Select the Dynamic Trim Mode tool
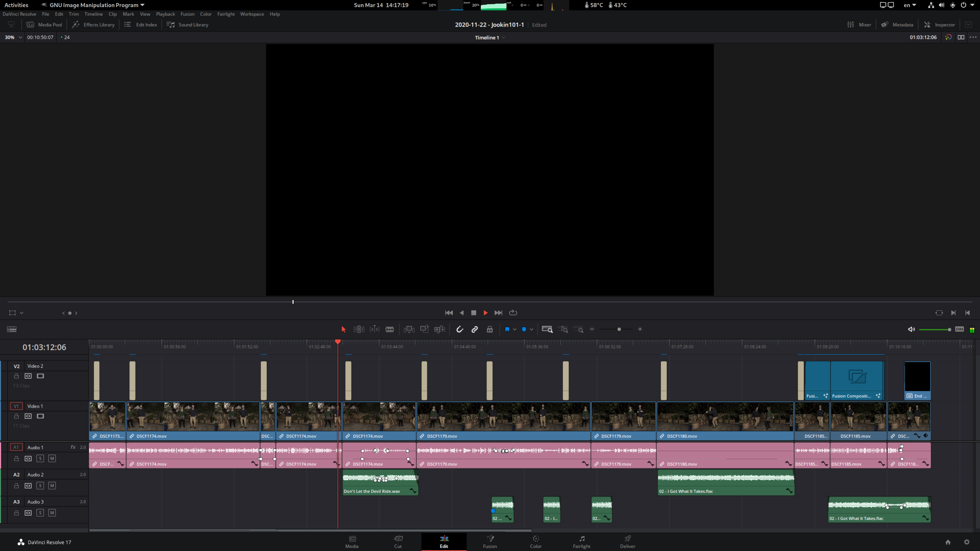 click(x=374, y=329)
